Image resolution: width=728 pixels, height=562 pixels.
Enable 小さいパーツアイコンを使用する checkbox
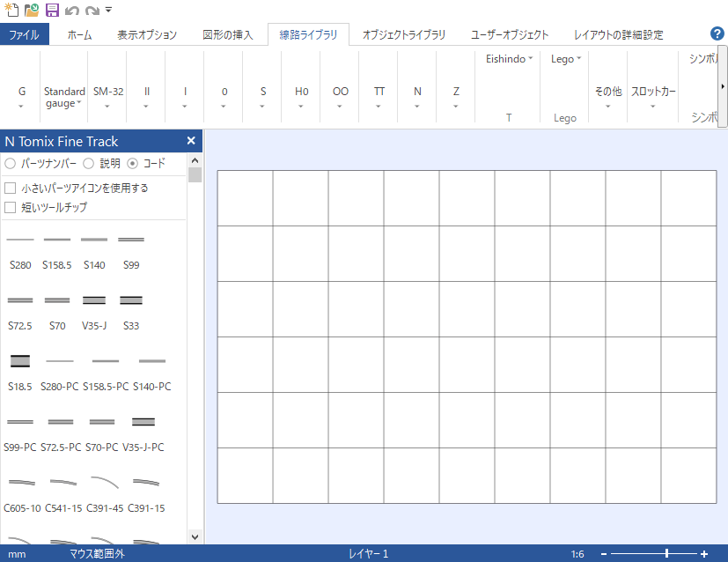[x=11, y=189]
